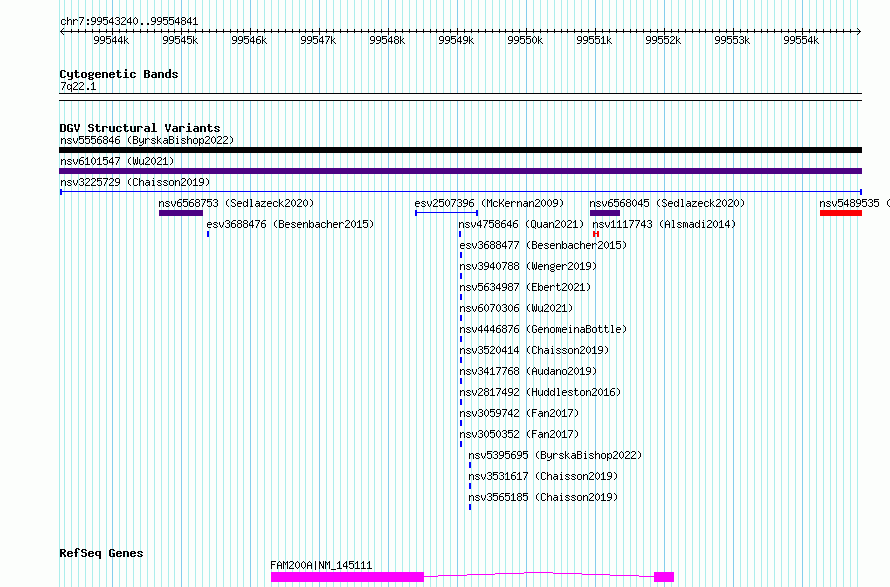Click the chr7:99543240..99554841 coordinate label
890x587 pixels.
129,22
